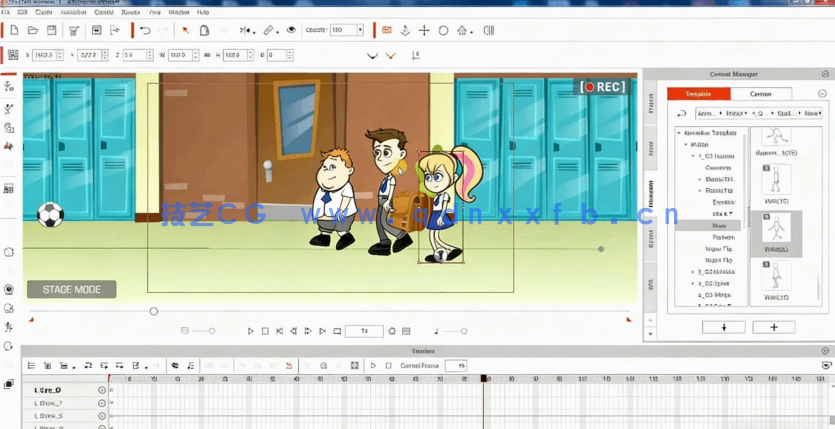Open the shopping cart store icon
This screenshot has width=835, height=429.
pyautogui.click(x=74, y=30)
